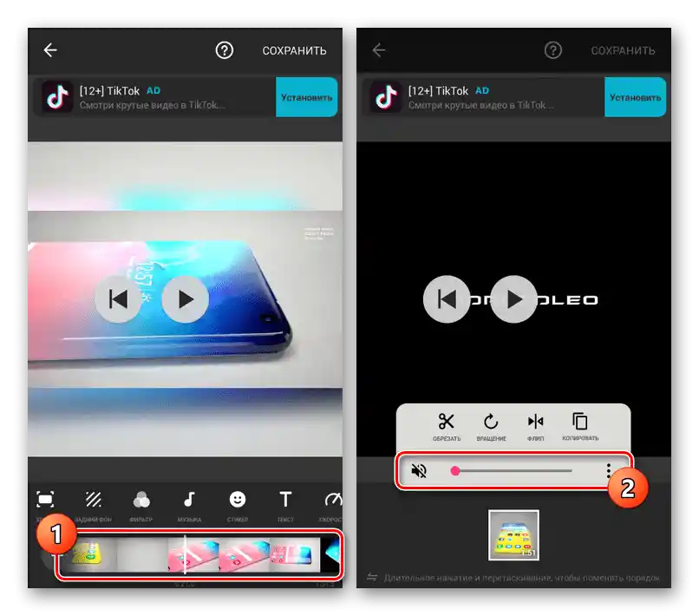The image size is (699, 616).
Task: Select the 1:51 clip thumbnail
Action: pyautogui.click(x=513, y=534)
